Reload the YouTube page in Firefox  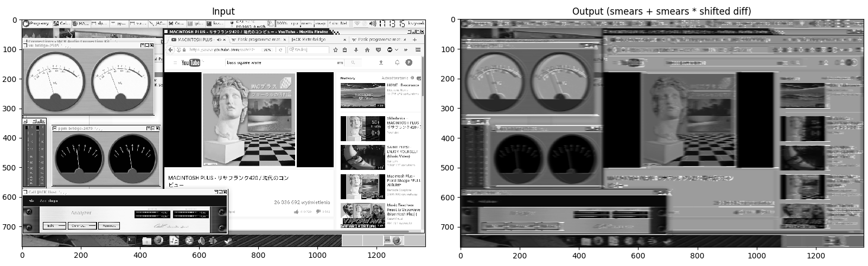point(280,50)
